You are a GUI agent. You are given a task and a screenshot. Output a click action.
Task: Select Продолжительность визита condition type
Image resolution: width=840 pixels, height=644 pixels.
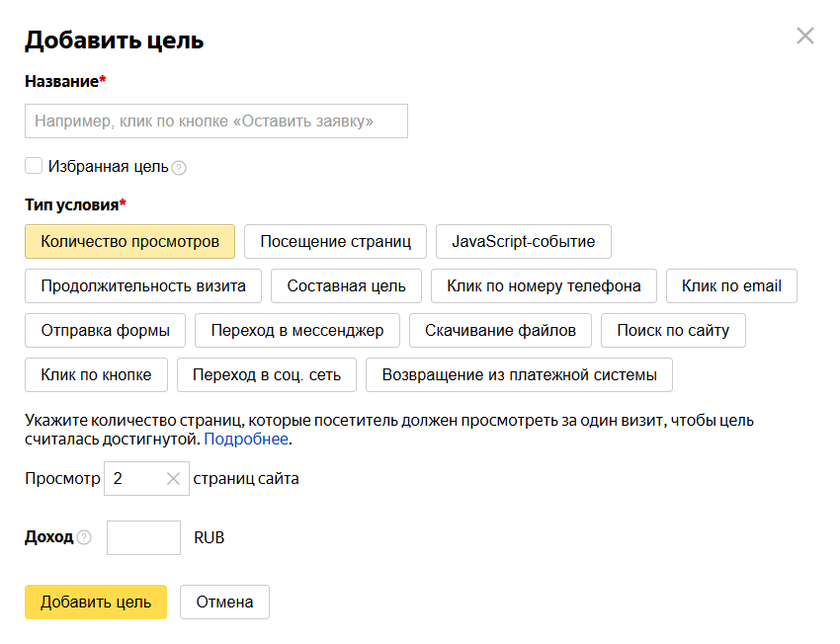(x=143, y=286)
